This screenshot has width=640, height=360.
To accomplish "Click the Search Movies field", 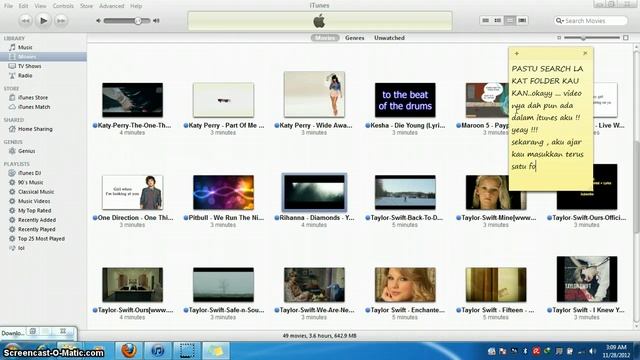I will coord(591,20).
